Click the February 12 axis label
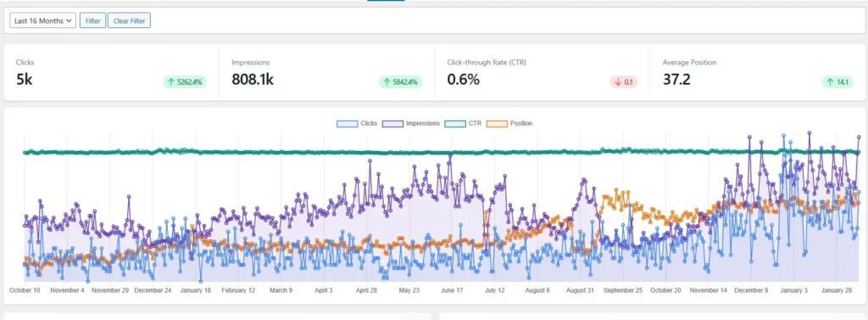The height and width of the screenshot is (320, 868). click(x=238, y=290)
